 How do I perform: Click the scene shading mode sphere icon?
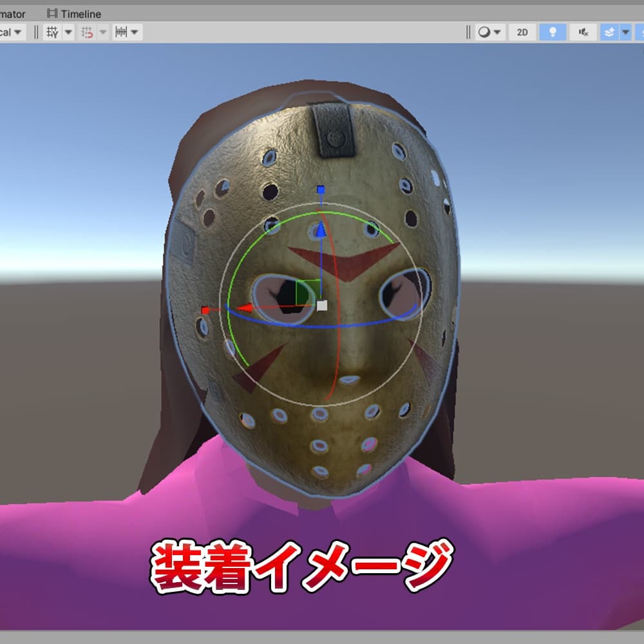point(484,32)
